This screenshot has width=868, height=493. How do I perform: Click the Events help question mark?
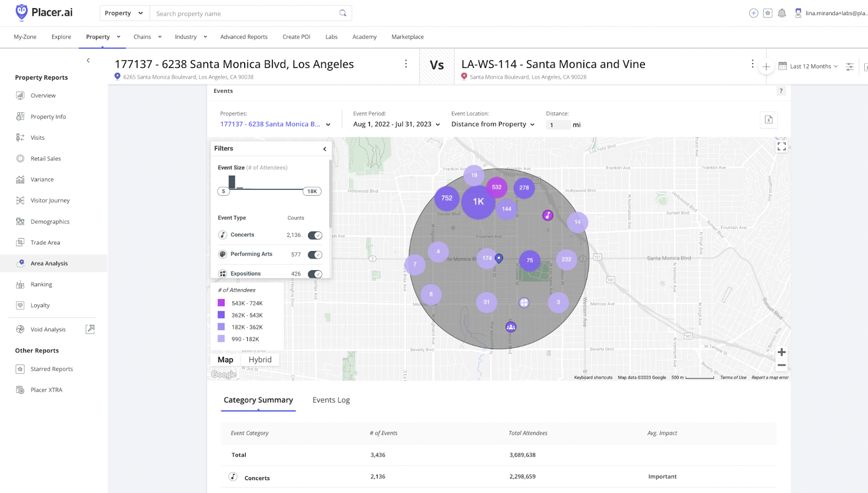pyautogui.click(x=781, y=91)
